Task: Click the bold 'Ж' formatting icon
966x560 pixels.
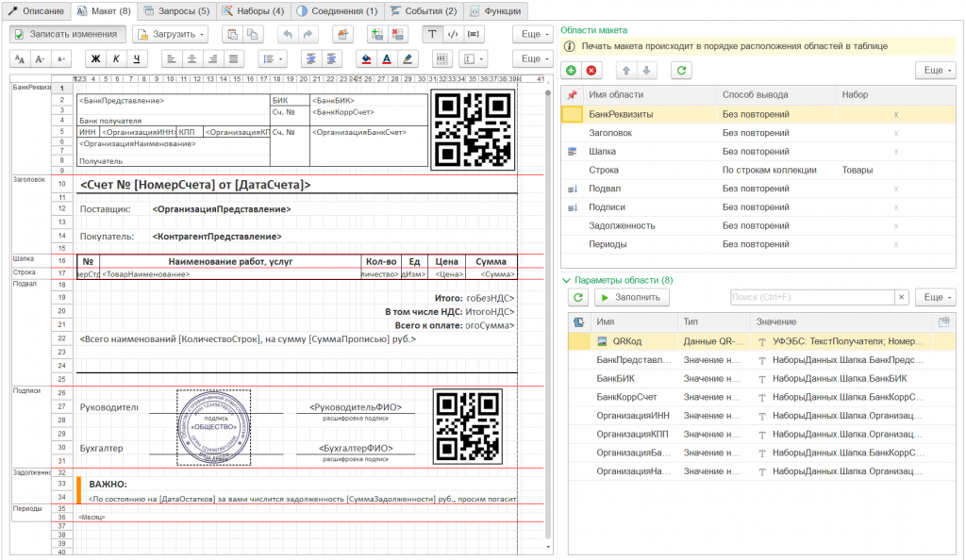Action: point(95,58)
